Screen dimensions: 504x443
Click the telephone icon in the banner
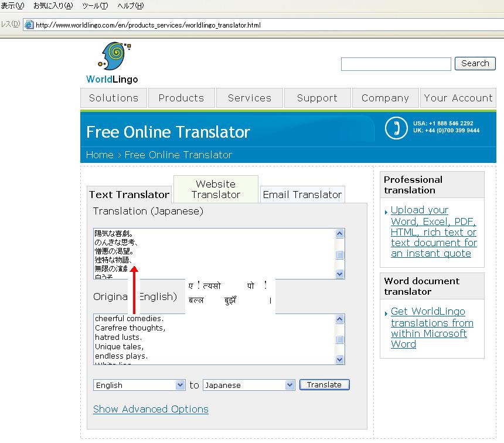click(396, 128)
